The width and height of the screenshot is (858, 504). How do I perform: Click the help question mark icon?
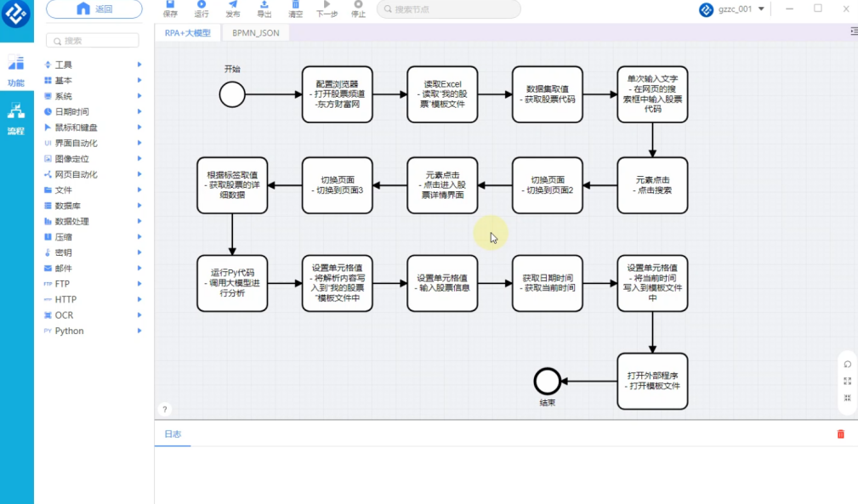[165, 410]
